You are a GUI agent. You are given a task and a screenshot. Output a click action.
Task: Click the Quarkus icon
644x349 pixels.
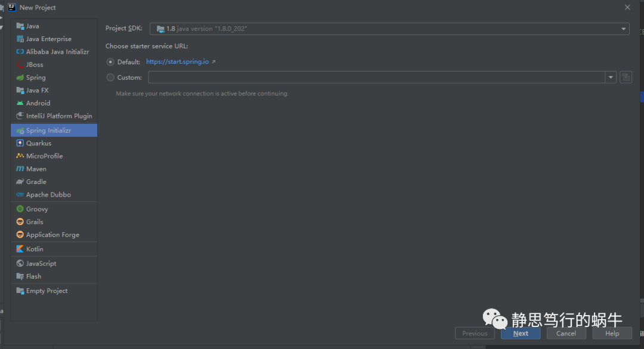20,143
